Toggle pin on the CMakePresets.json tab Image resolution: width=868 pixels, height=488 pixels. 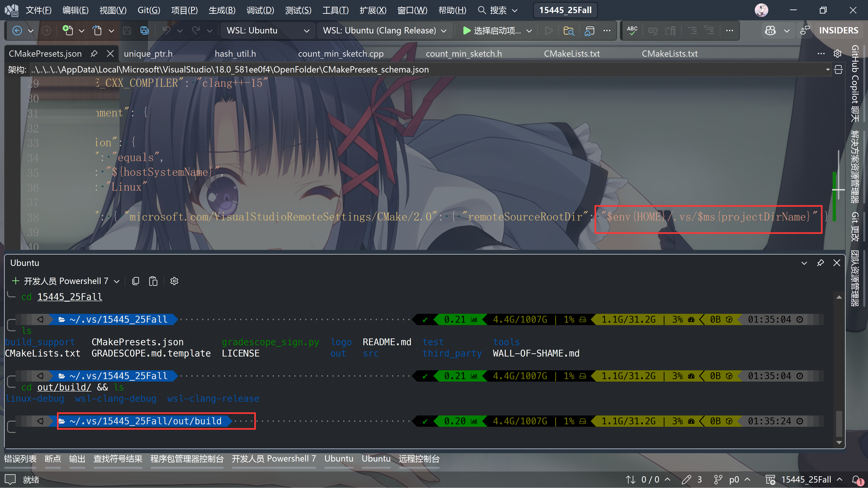click(x=94, y=54)
